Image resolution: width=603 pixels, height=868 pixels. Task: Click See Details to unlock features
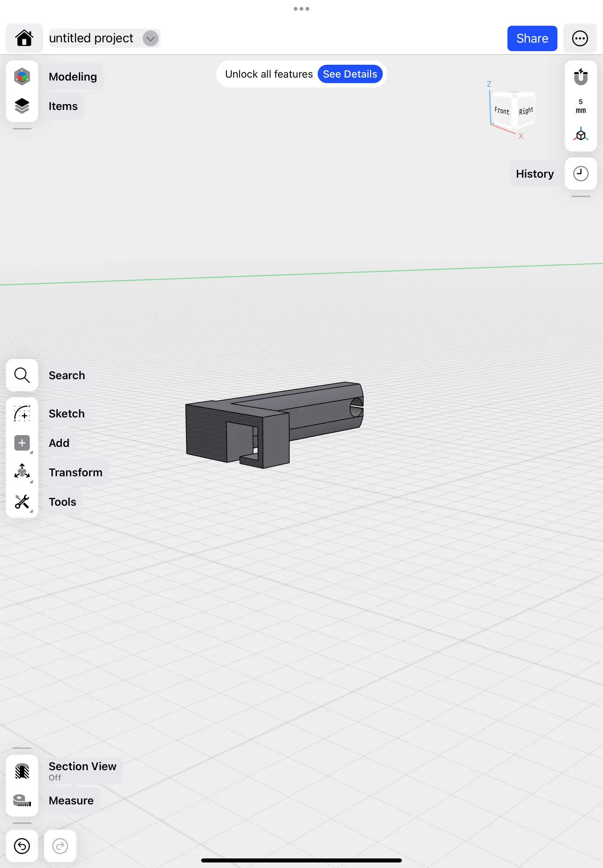click(x=350, y=74)
